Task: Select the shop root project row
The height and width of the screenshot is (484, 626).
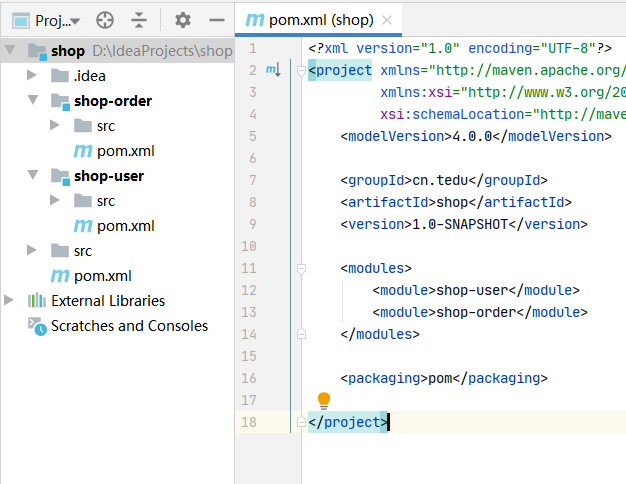Action: [x=117, y=51]
